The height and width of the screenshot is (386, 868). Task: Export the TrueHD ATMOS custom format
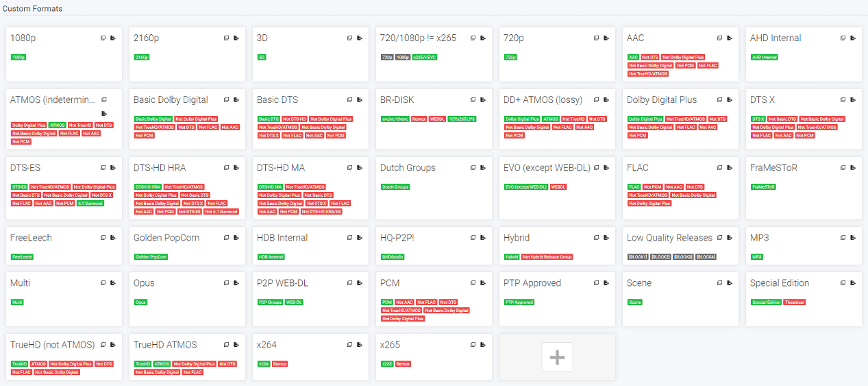click(x=236, y=345)
